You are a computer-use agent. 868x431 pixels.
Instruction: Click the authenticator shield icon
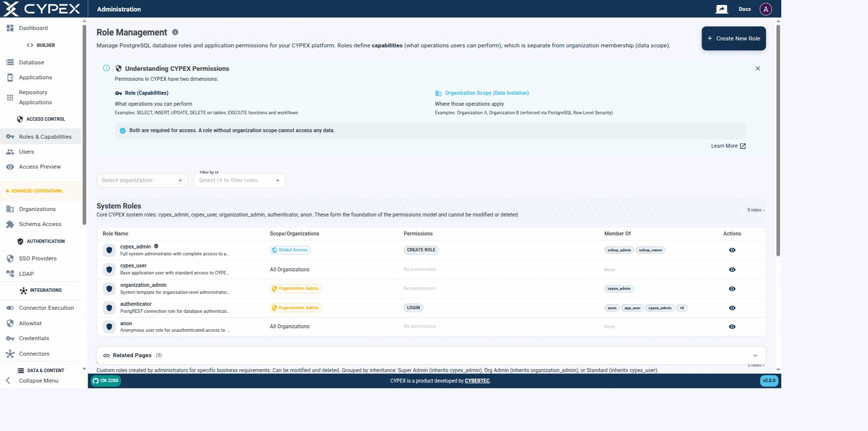(x=109, y=308)
